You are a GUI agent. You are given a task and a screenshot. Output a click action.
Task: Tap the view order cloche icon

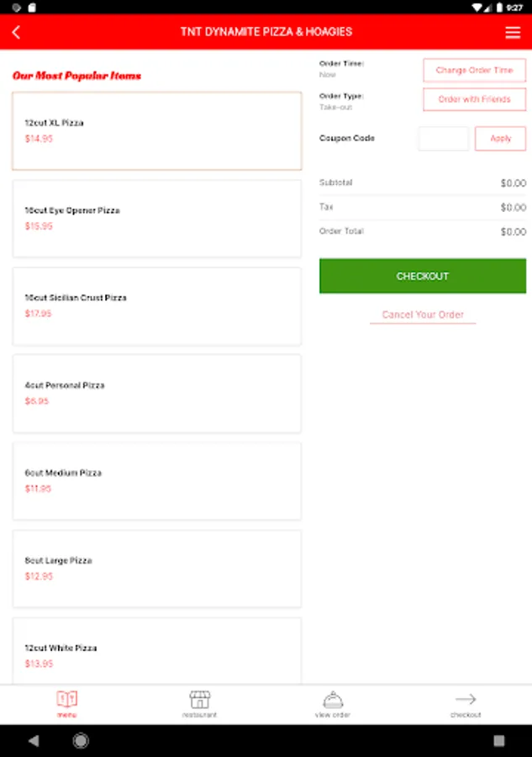tap(333, 700)
